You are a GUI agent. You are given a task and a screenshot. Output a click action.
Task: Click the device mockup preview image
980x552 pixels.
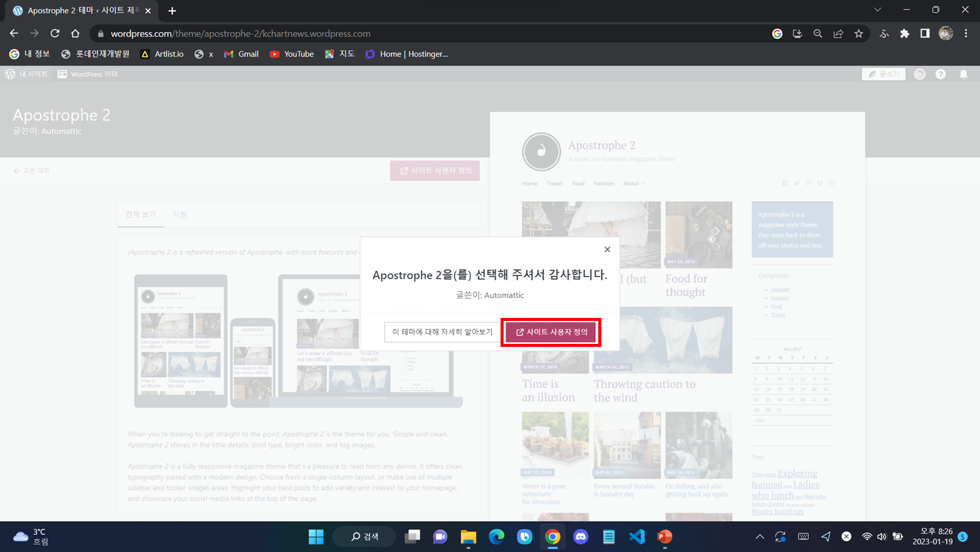point(298,341)
